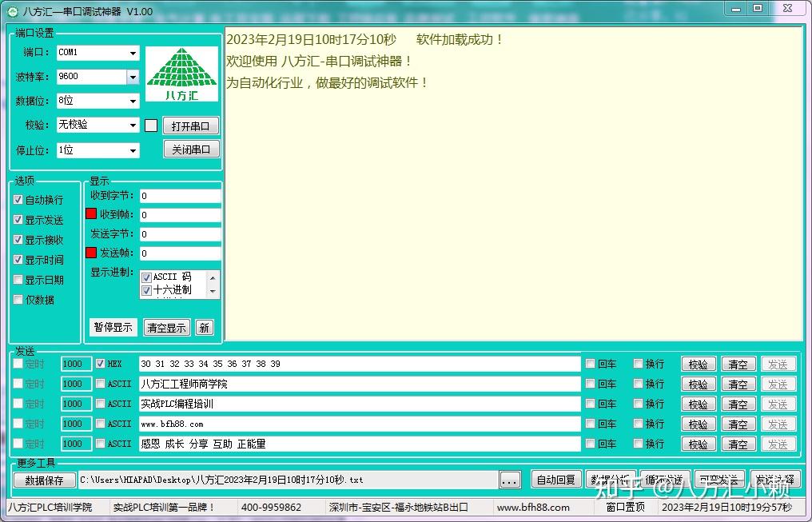Click the 收到字节 value field
Image resolution: width=812 pixels, height=522 pixels.
click(180, 196)
